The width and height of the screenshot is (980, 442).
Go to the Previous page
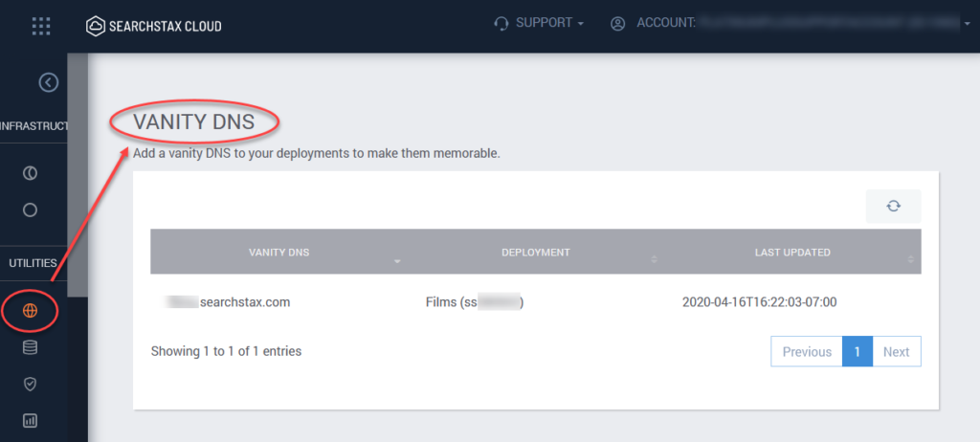pos(807,351)
